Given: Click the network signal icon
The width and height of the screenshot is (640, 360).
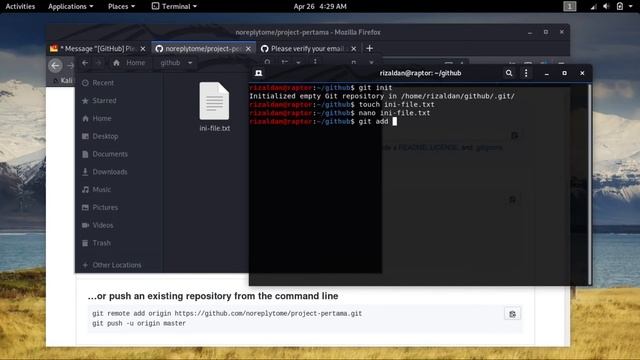Looking at the screenshot, I should pos(593,6).
